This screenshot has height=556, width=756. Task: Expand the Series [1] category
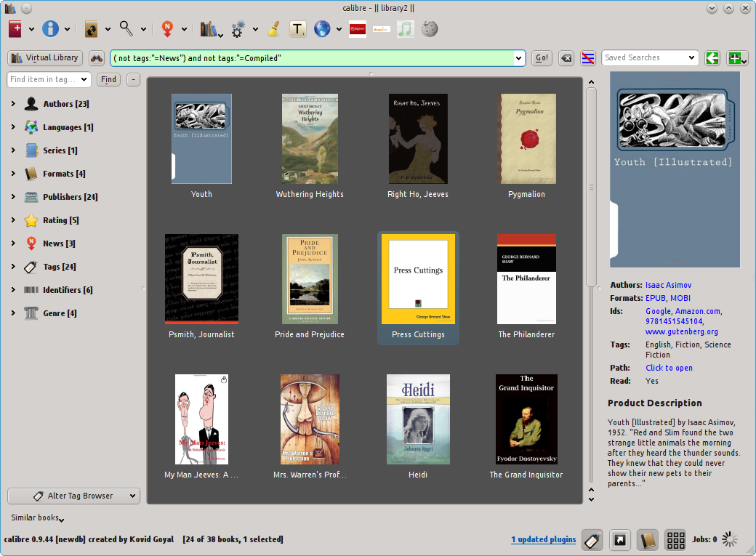[x=13, y=150]
